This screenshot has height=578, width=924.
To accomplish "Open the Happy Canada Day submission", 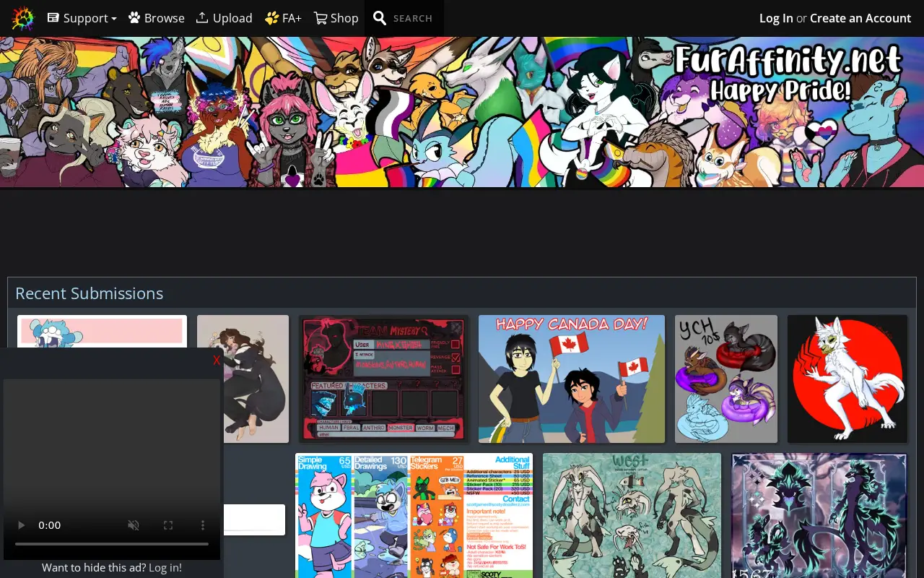I will click(x=572, y=379).
